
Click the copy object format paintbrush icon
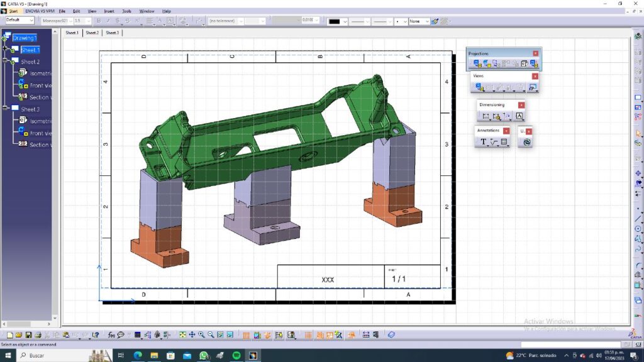[x=435, y=21]
